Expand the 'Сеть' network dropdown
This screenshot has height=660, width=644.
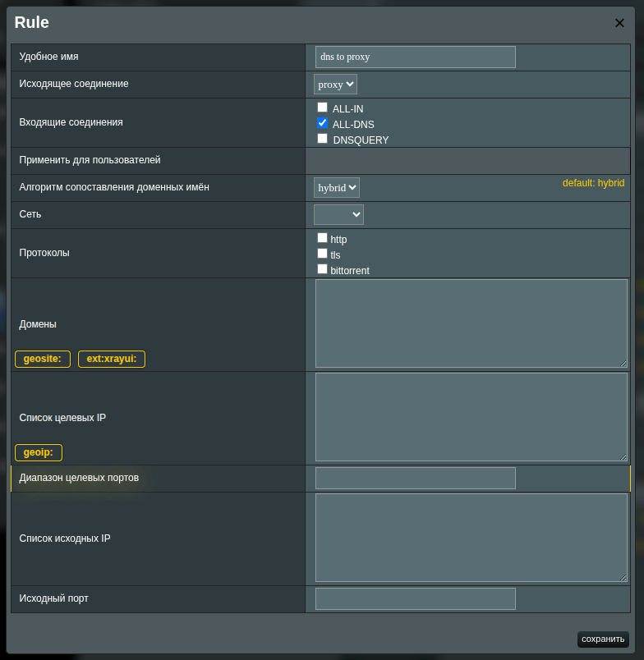(x=338, y=215)
